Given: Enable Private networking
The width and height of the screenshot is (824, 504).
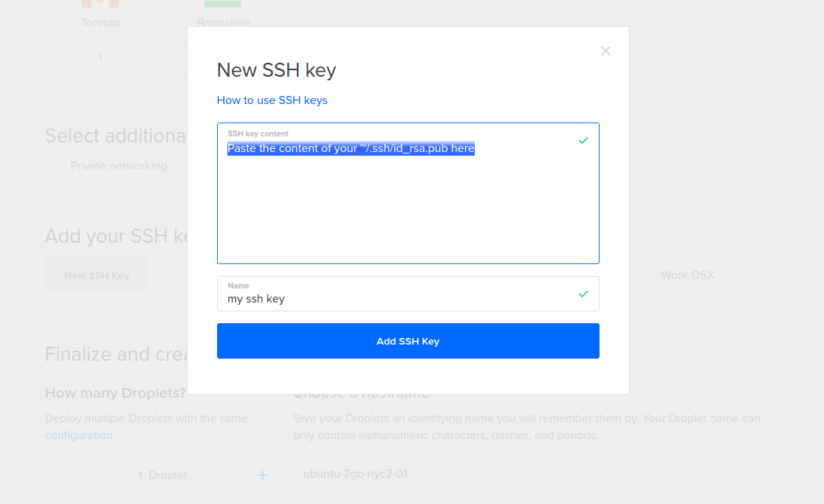Looking at the screenshot, I should click(52, 165).
